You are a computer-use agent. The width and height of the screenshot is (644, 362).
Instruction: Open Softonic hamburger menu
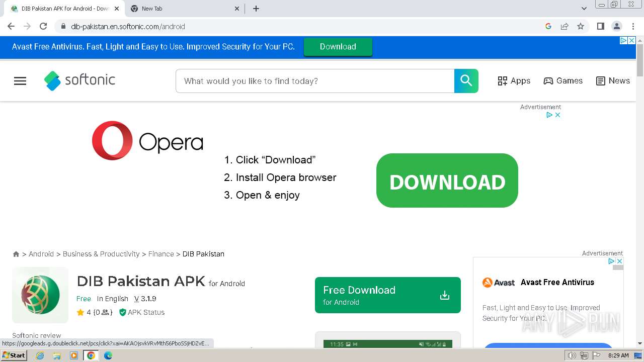(x=20, y=81)
